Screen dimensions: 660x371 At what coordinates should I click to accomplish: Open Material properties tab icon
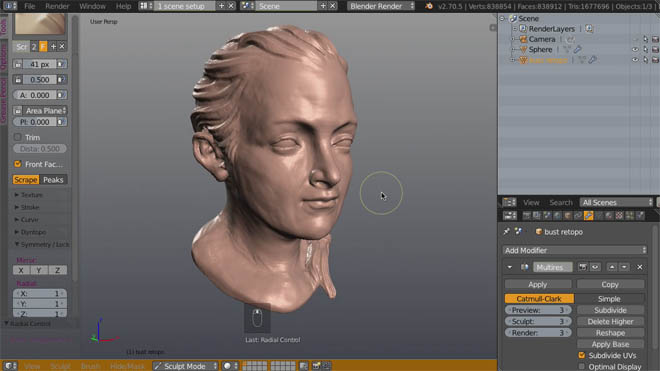tap(609, 216)
